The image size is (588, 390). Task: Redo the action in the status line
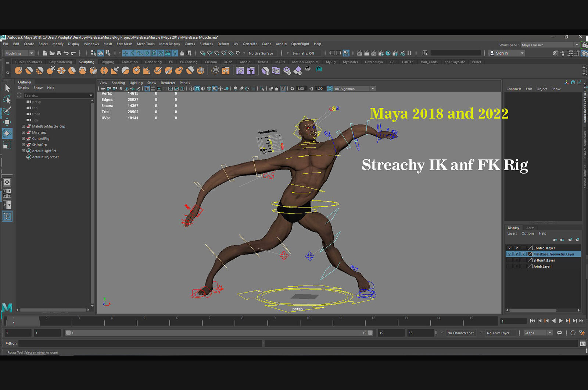[73, 53]
